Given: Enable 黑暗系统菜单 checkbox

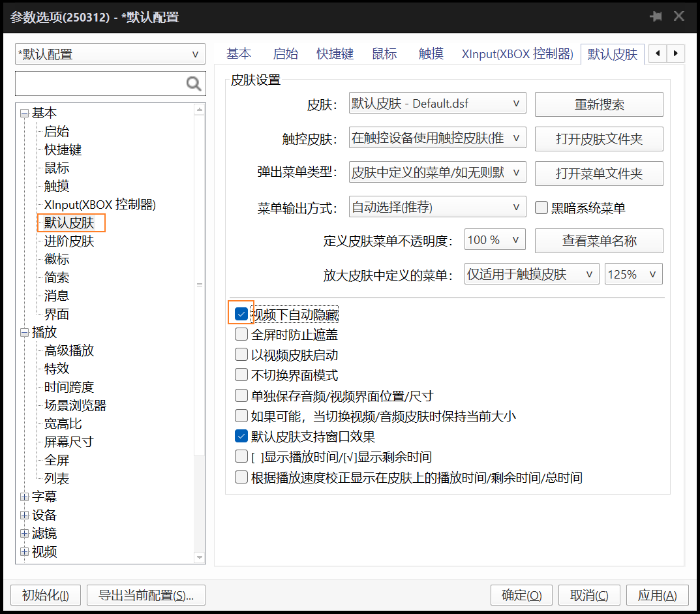Looking at the screenshot, I should pyautogui.click(x=541, y=207).
